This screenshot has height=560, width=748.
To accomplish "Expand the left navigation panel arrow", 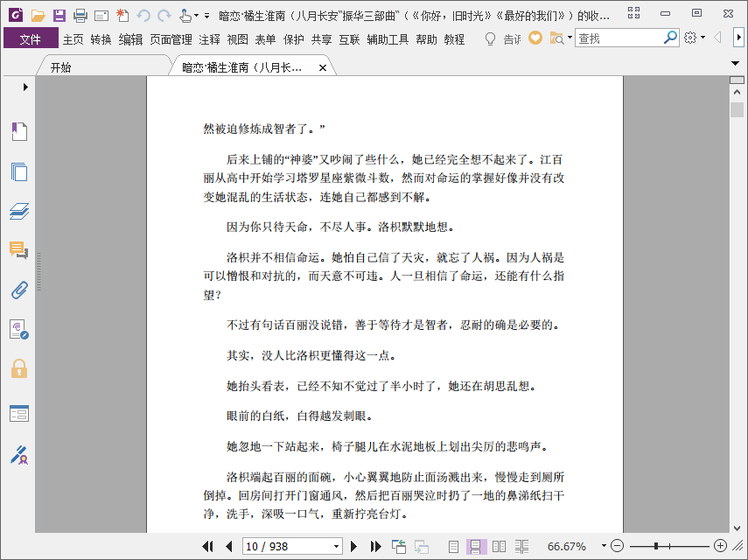I will (x=25, y=87).
